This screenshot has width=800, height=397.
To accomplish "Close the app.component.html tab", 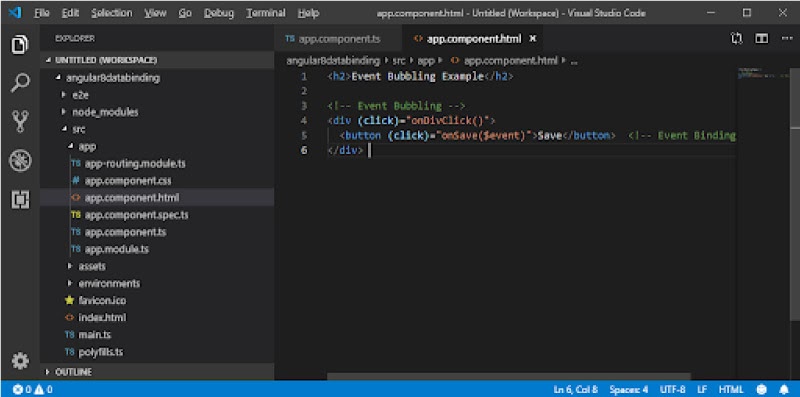I will tap(533, 39).
